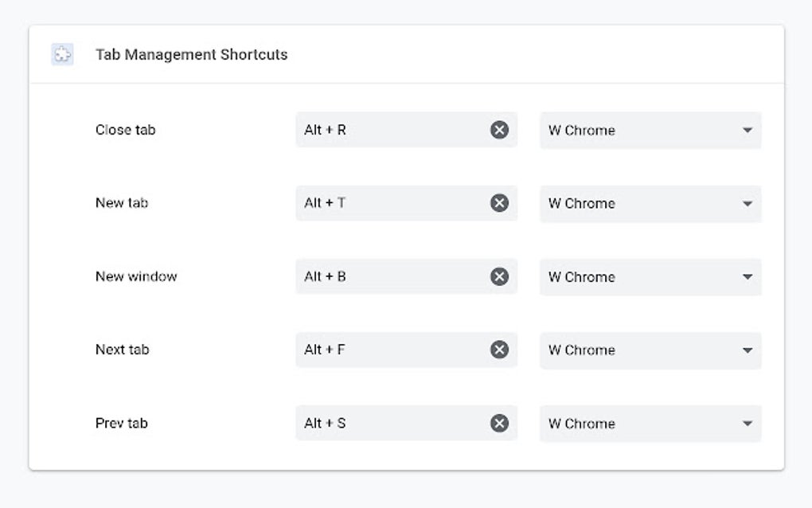Click the Tab Management Shortcuts heading
This screenshot has height=508, width=812.
[x=192, y=54]
